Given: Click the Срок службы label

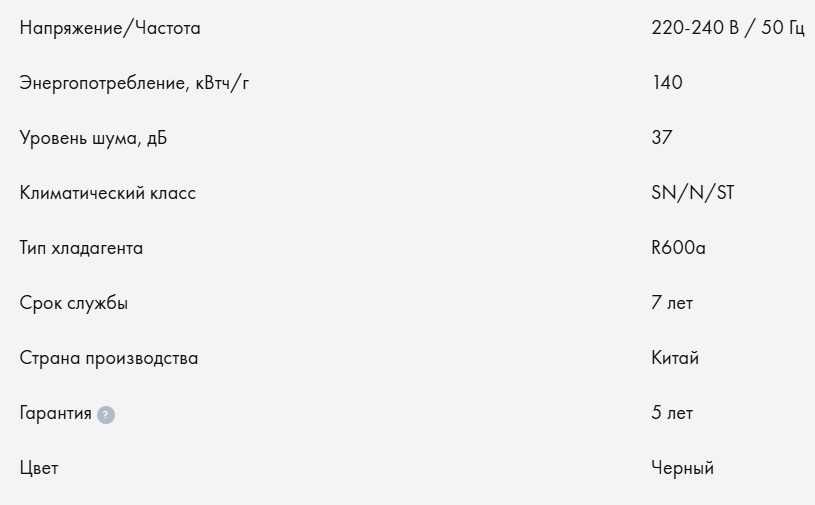Looking at the screenshot, I should pyautogui.click(x=74, y=303).
